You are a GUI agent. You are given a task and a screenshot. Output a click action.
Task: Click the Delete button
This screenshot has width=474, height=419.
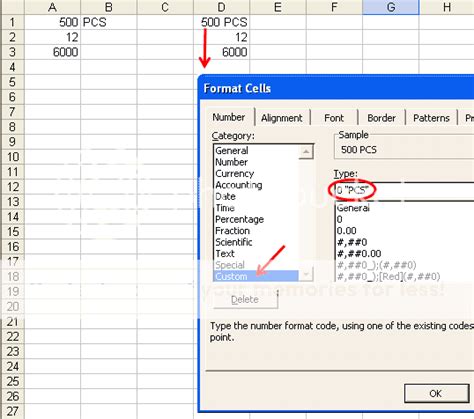245,300
